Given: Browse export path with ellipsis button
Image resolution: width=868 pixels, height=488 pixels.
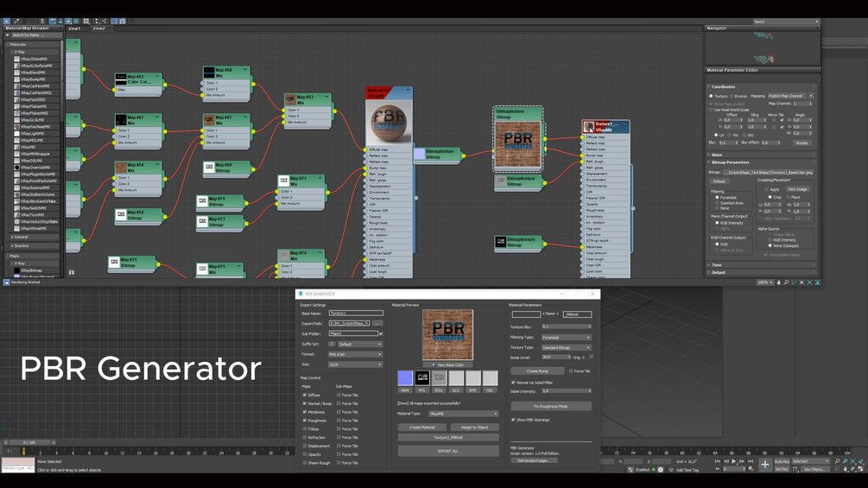Looking at the screenshot, I should pos(377,323).
